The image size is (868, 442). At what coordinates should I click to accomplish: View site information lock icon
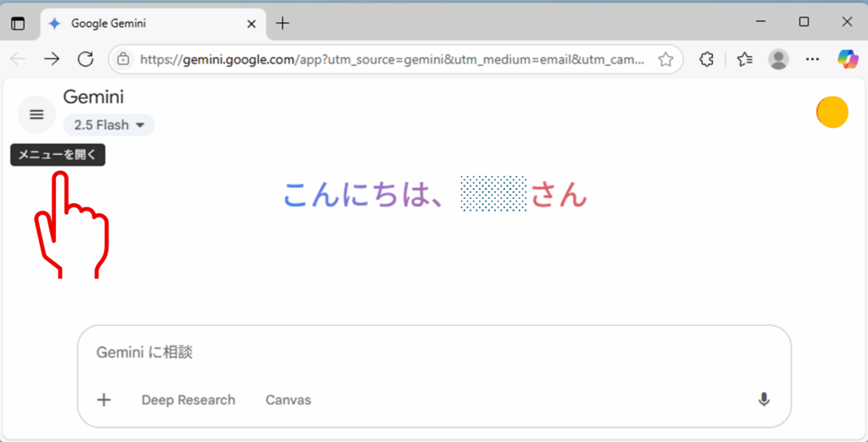tap(124, 59)
